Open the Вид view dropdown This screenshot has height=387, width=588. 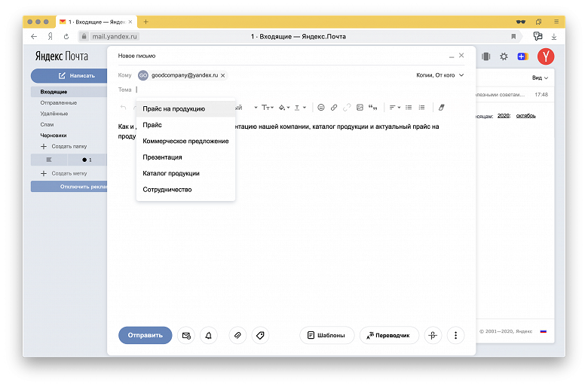click(540, 78)
